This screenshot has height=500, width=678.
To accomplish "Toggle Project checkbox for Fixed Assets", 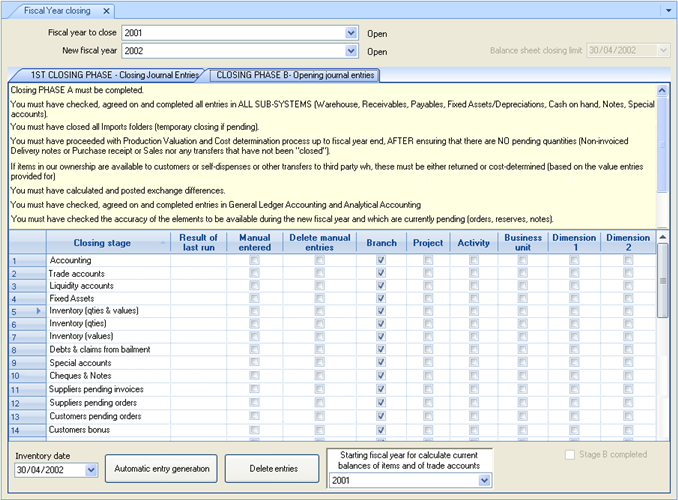I will click(x=428, y=298).
